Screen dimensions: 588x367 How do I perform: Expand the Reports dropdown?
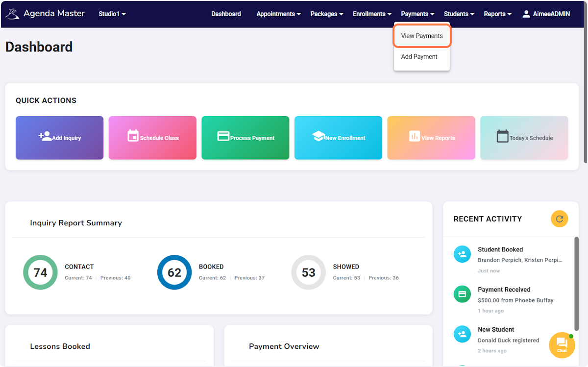497,14
